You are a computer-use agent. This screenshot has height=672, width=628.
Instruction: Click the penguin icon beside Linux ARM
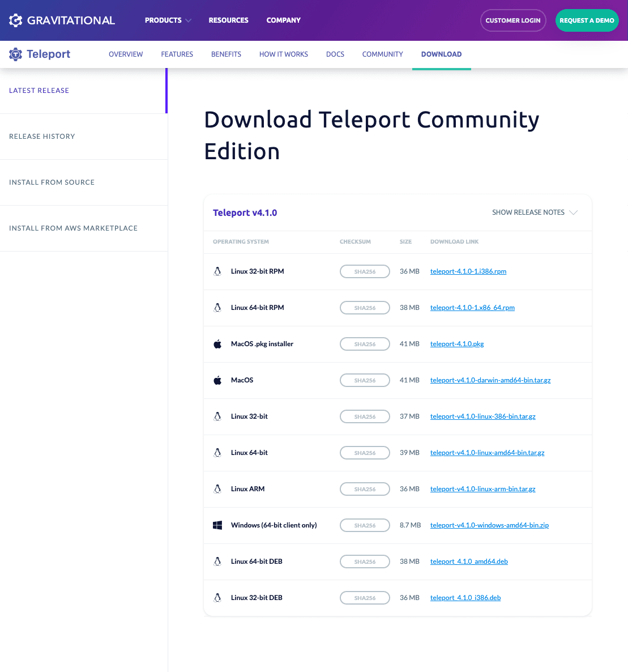(217, 489)
